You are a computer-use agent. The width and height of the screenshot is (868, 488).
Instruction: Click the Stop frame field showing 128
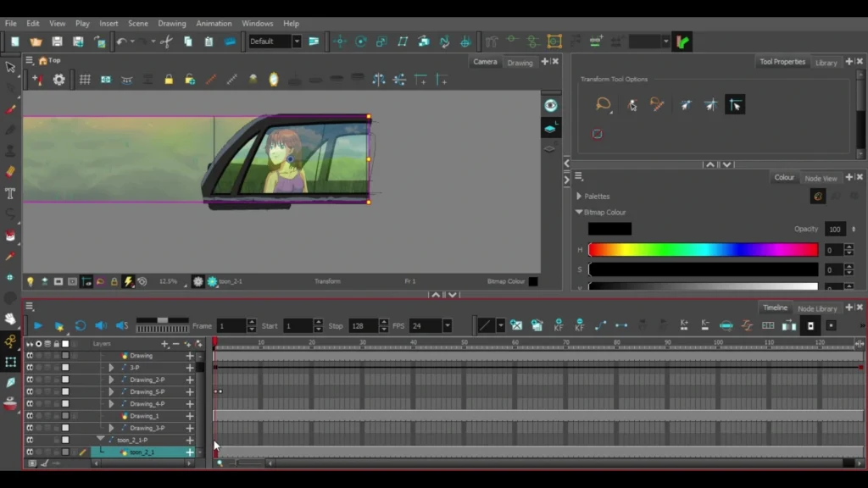pyautogui.click(x=363, y=326)
